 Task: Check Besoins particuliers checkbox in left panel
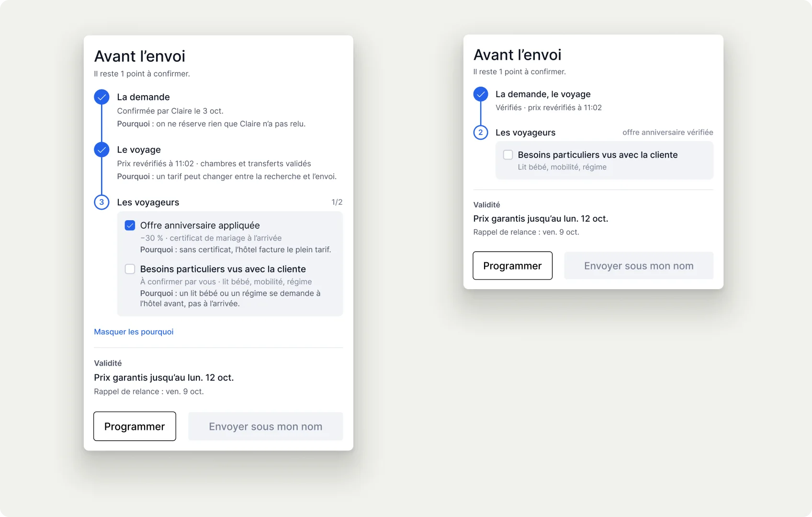(x=130, y=269)
